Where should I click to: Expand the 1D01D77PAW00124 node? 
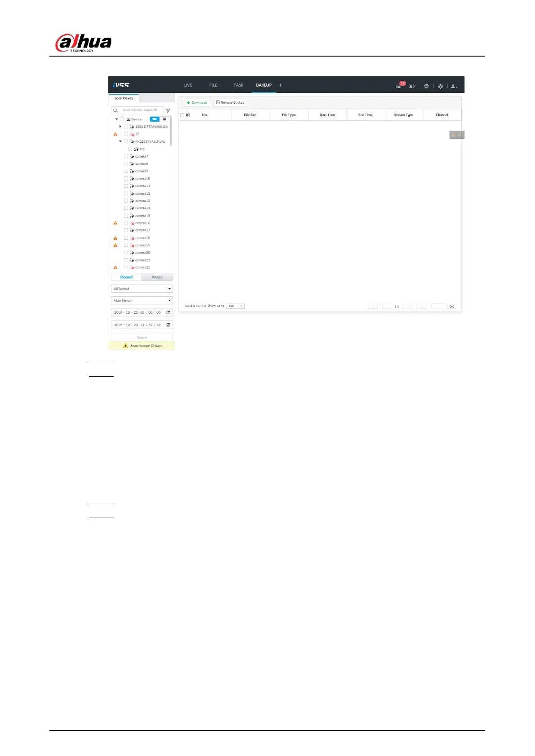(x=120, y=127)
